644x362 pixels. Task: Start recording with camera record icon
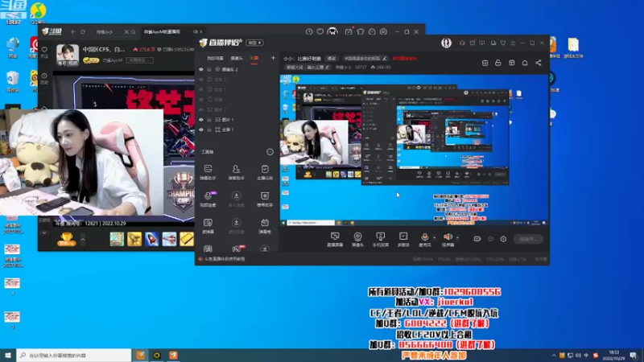click(477, 239)
